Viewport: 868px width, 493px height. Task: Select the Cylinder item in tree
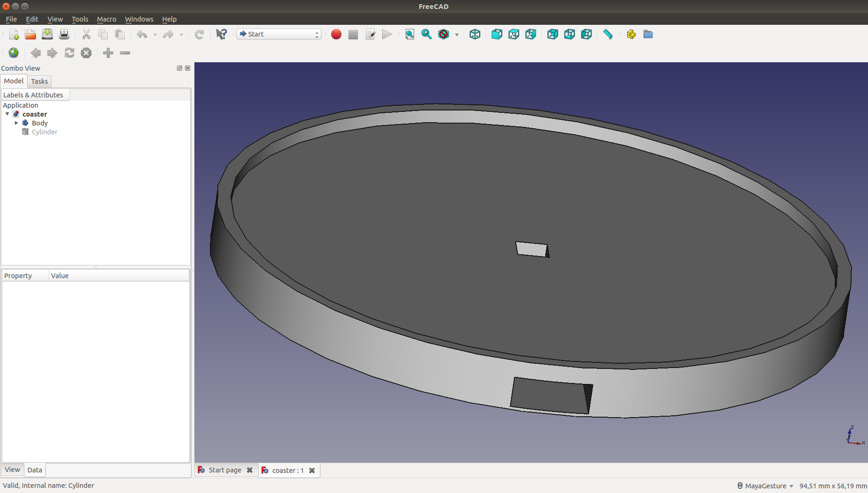(x=45, y=132)
